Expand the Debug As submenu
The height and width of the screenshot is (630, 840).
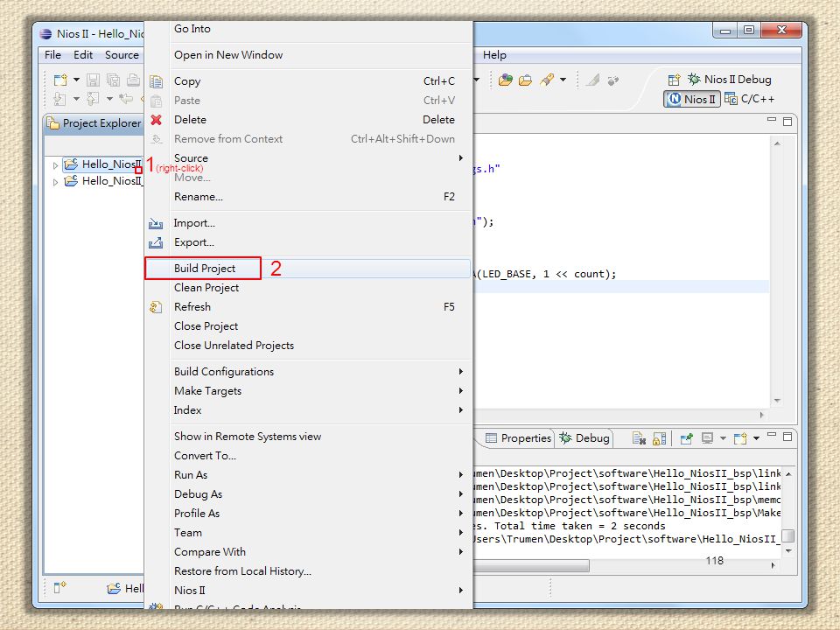coord(309,494)
